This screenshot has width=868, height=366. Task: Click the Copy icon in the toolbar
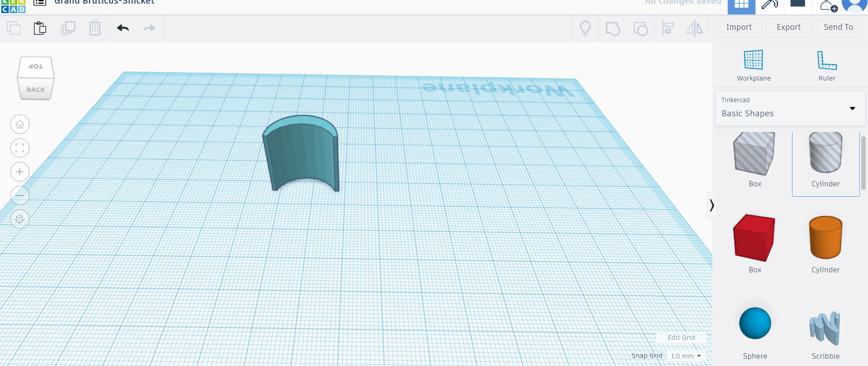14,28
